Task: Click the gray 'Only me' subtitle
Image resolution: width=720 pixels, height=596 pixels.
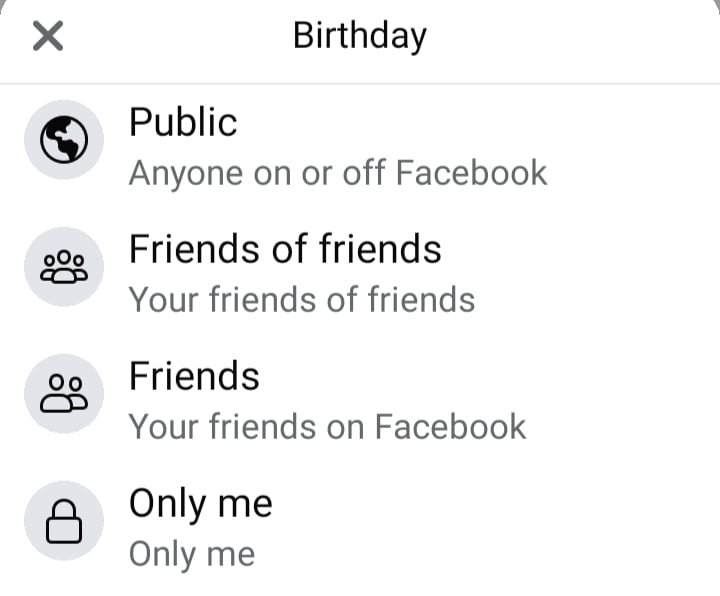Action: pyautogui.click(x=192, y=554)
